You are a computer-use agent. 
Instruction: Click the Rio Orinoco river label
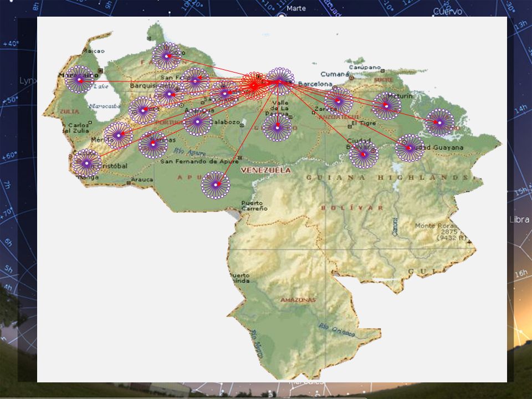click(x=336, y=330)
